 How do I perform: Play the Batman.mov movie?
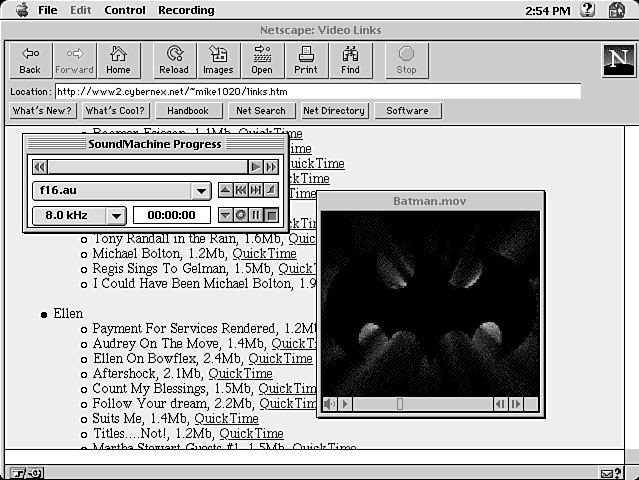[x=345, y=404]
